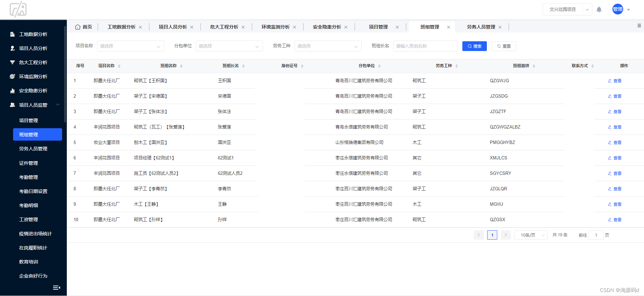The image size is (644, 296).
Task: Open the tab list menu icon at far right
Action: pyautogui.click(x=639, y=26)
